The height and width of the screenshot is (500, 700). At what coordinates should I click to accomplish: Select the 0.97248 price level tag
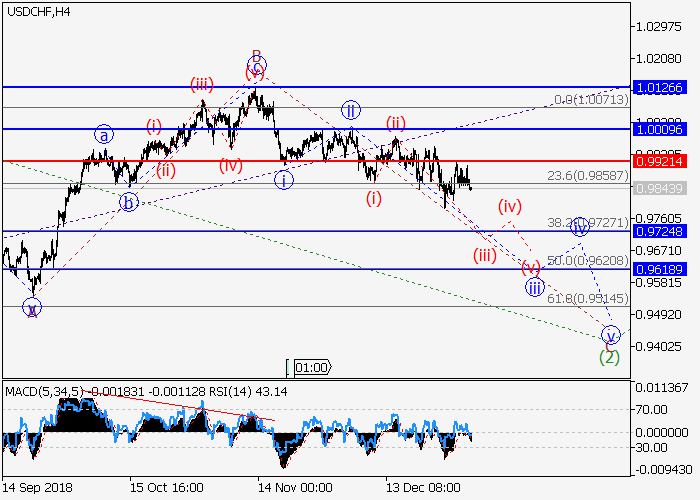663,231
